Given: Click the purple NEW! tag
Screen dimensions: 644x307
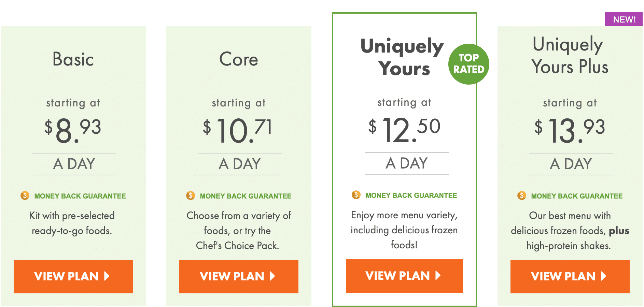Looking at the screenshot, I should (x=624, y=19).
